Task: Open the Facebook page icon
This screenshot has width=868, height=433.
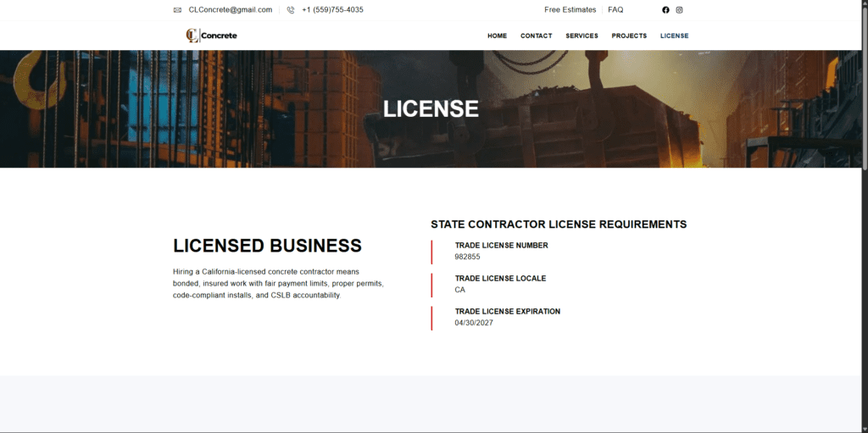Action: (665, 10)
